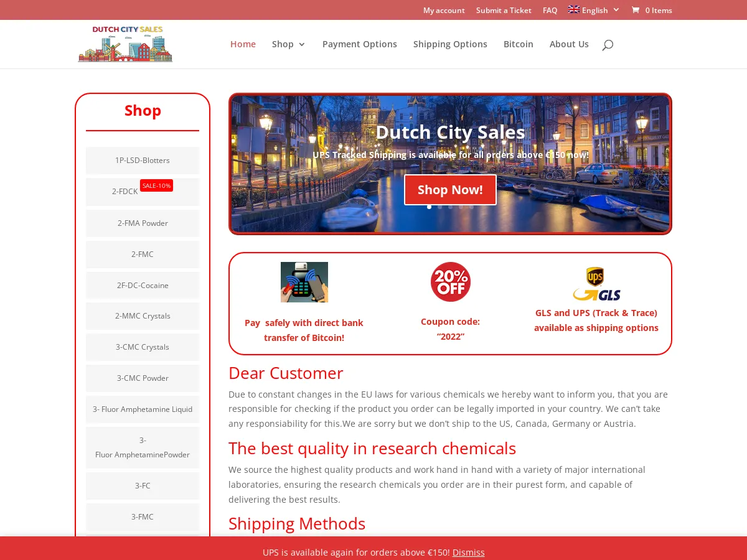Open the English language selector
Viewport: 747px width, 560px height.
593,10
